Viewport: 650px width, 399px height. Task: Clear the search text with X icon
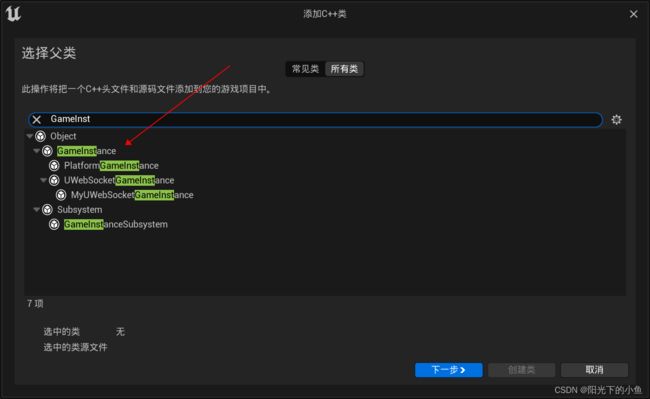(x=36, y=120)
